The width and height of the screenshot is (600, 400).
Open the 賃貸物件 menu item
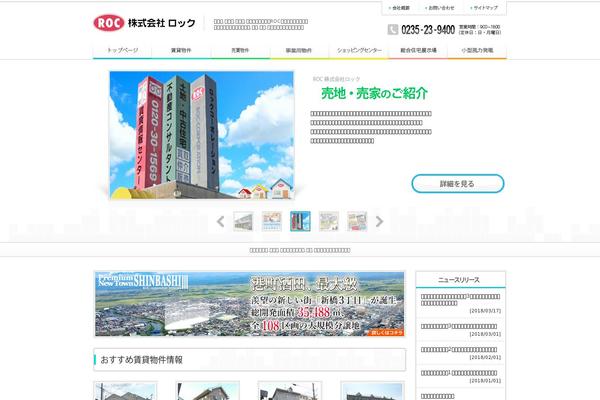181,50
